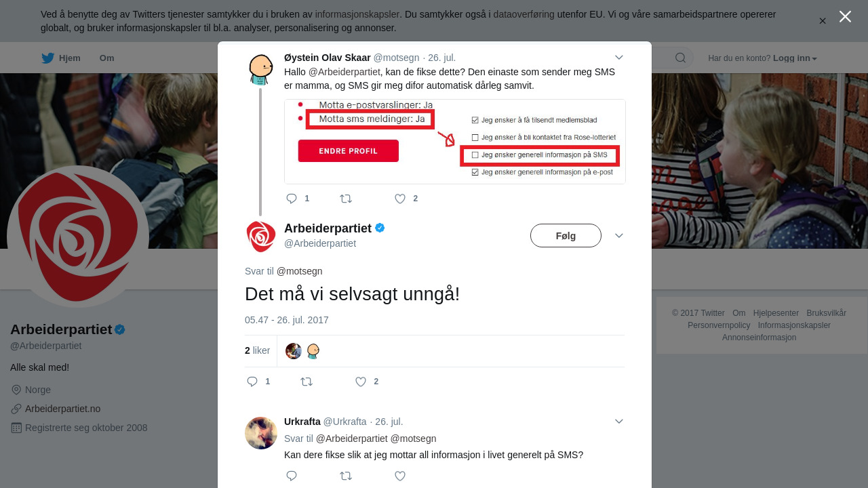This screenshot has width=868, height=488.
Task: Retweet Øystein Olav Skaar's tweet
Action: point(346,199)
